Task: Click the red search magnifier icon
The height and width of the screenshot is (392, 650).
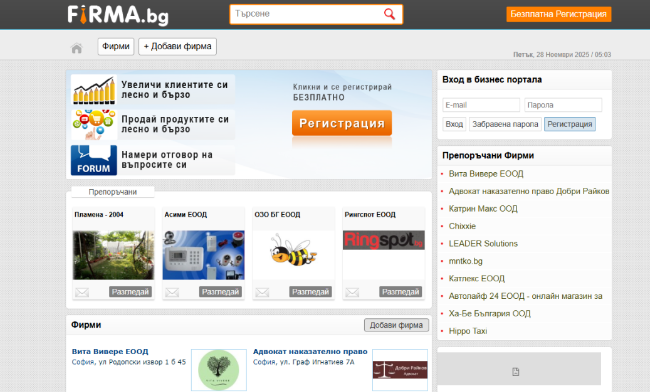Action: tap(389, 14)
